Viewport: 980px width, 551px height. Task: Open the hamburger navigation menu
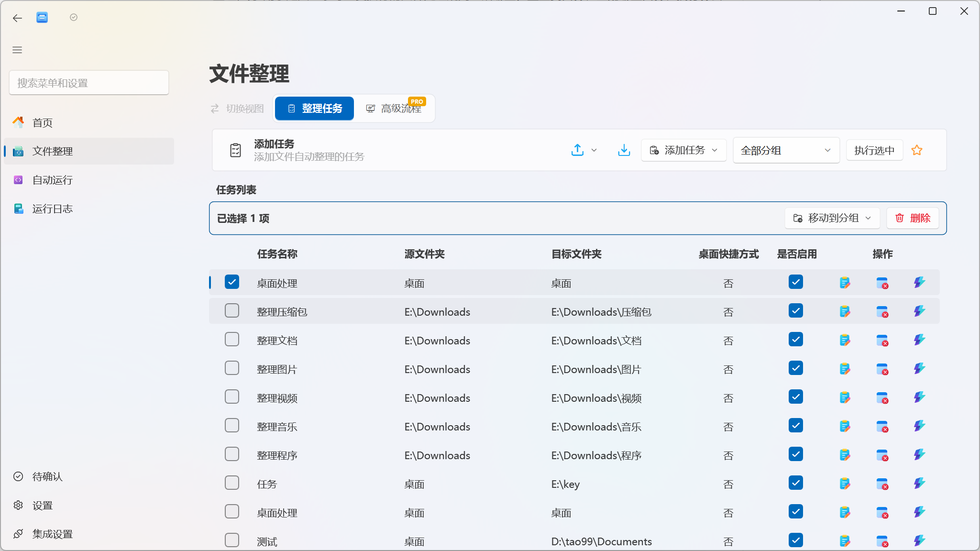17,50
